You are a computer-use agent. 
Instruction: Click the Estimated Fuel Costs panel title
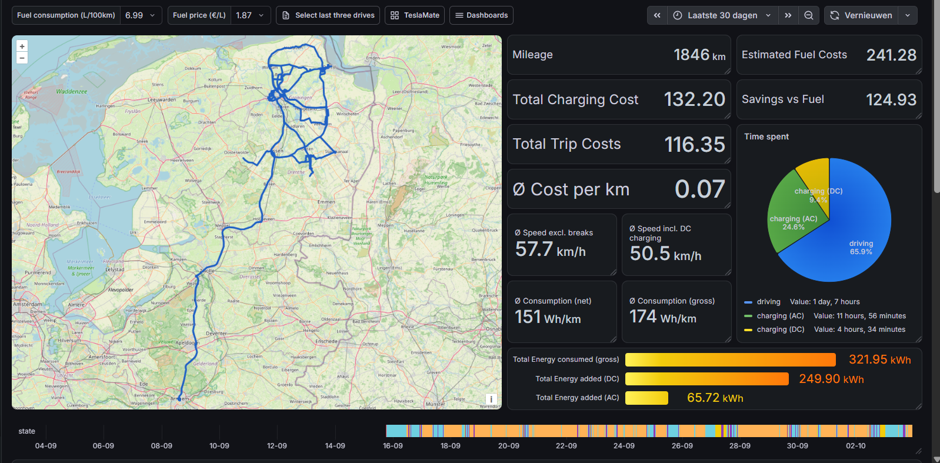coord(794,55)
